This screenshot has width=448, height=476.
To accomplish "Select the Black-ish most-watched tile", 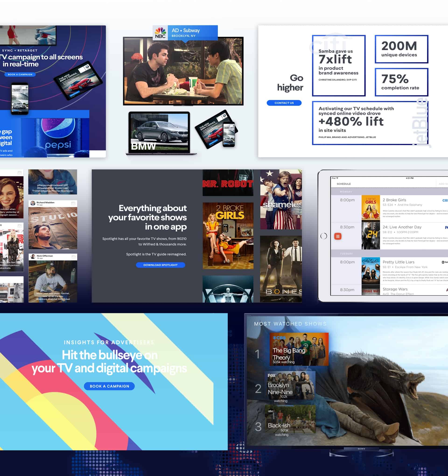I will pyautogui.click(x=290, y=419).
